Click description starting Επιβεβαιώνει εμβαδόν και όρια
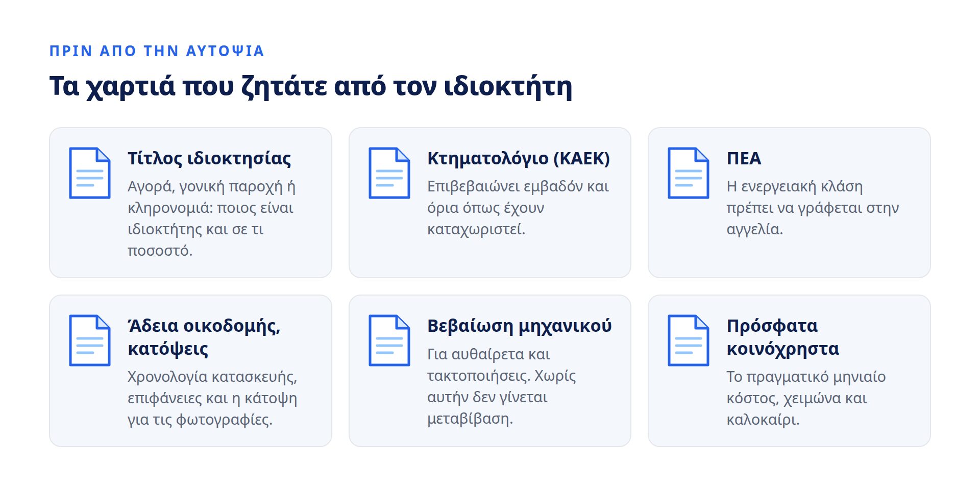980x488 pixels. point(518,208)
